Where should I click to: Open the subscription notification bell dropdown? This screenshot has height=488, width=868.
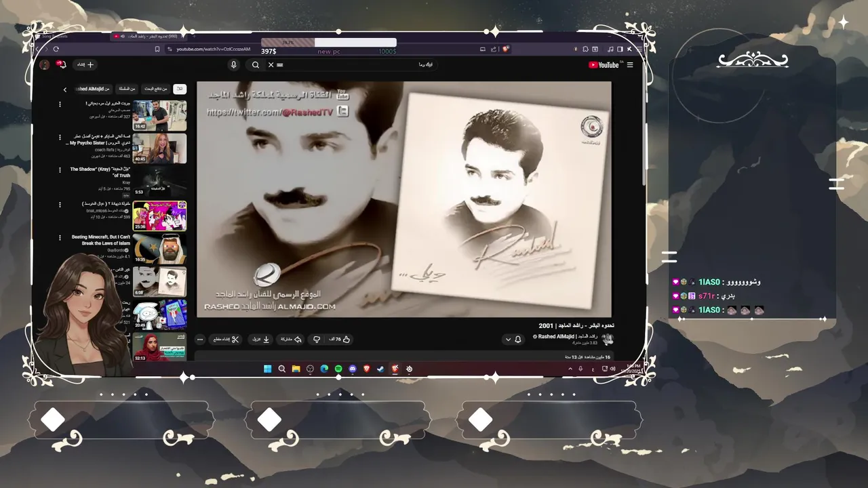click(x=513, y=339)
